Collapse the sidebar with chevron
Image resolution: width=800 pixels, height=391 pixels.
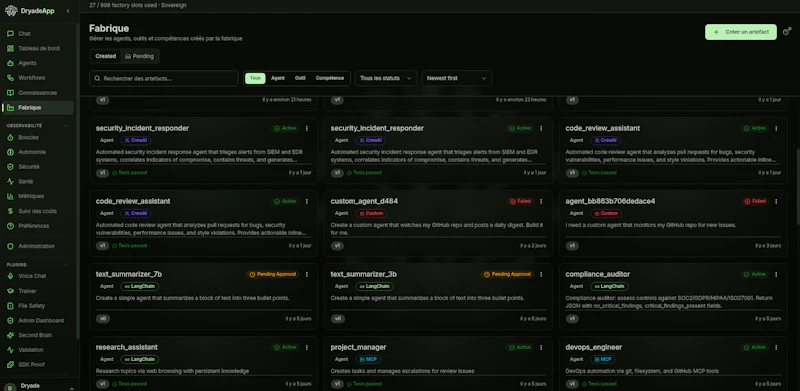(x=68, y=11)
